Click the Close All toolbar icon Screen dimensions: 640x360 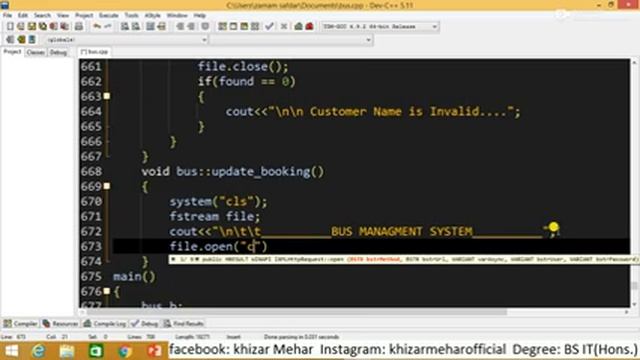[64, 27]
